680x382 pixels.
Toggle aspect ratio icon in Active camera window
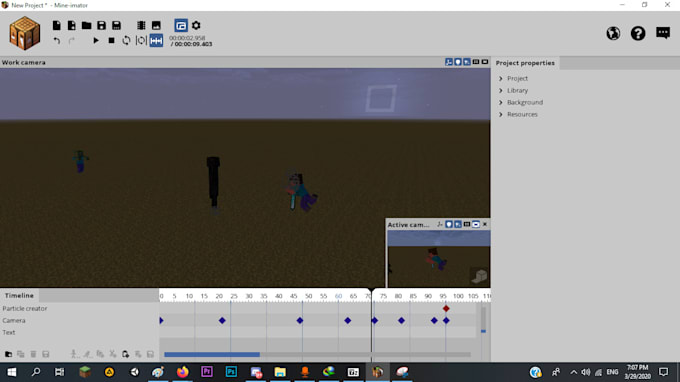(467, 224)
